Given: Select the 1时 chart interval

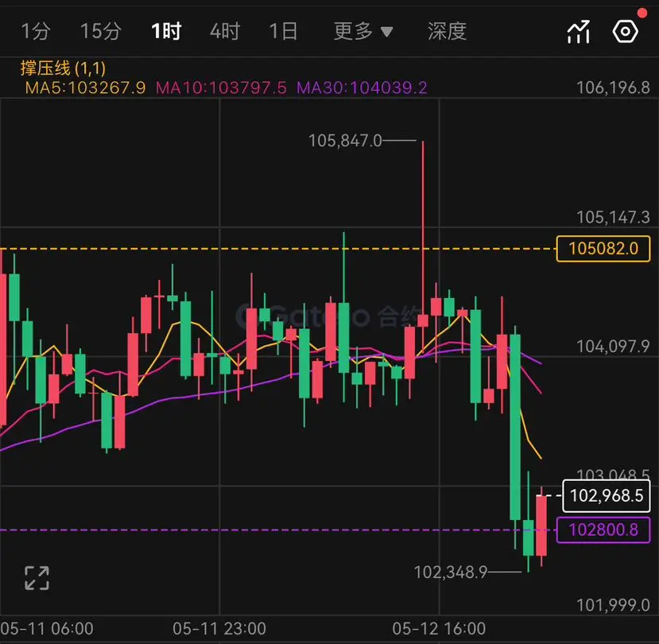Looking at the screenshot, I should pos(166,32).
